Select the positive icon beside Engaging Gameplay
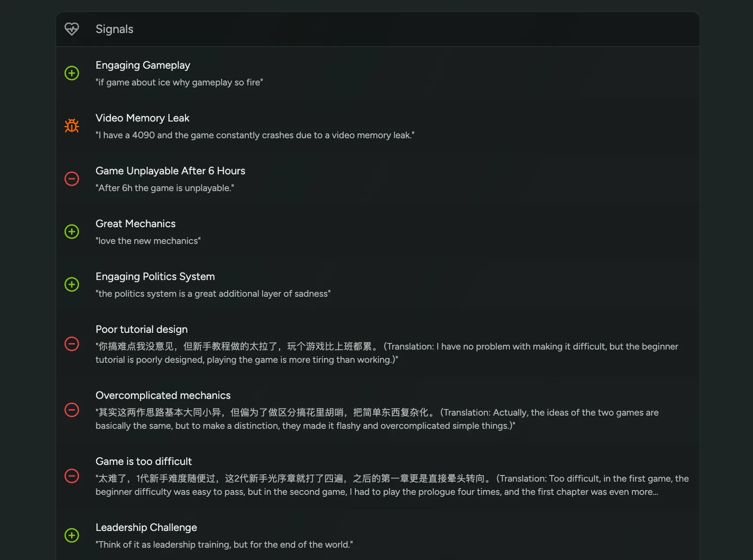The height and width of the screenshot is (560, 753). point(72,73)
